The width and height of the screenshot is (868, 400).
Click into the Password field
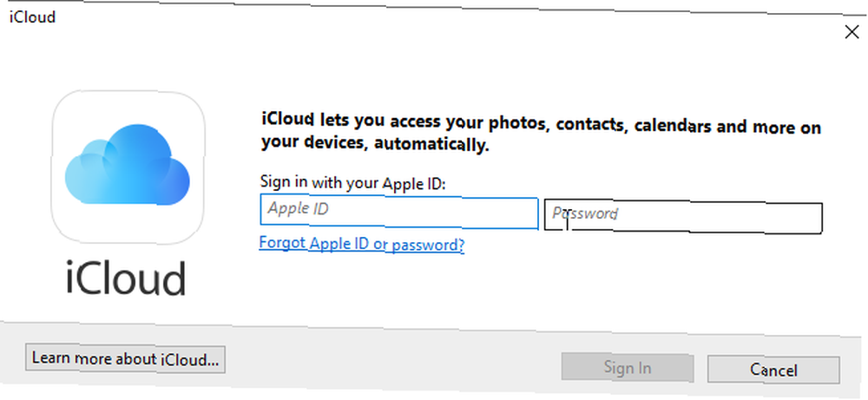(683, 217)
